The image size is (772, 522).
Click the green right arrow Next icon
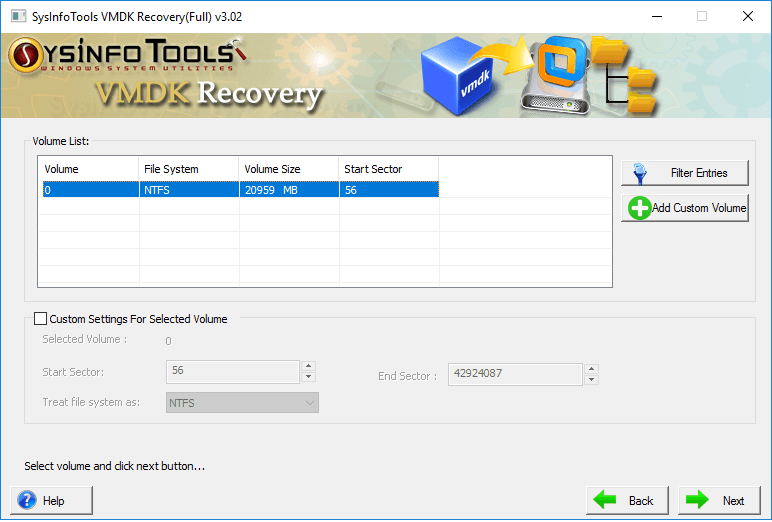pos(696,500)
